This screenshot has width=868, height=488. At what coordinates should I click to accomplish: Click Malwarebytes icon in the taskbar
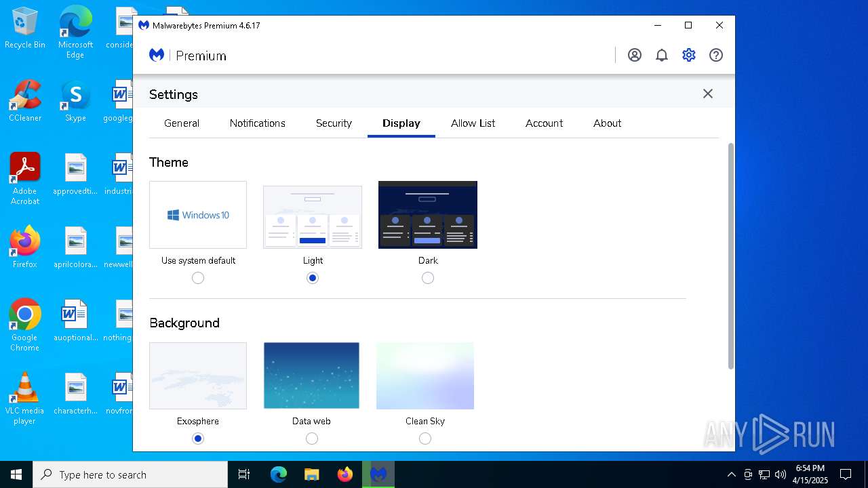coord(378,474)
